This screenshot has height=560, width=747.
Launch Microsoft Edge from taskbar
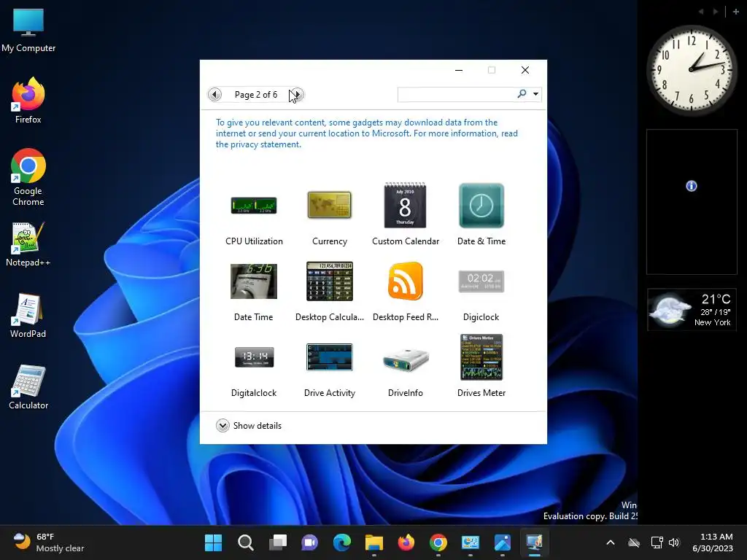tap(342, 542)
